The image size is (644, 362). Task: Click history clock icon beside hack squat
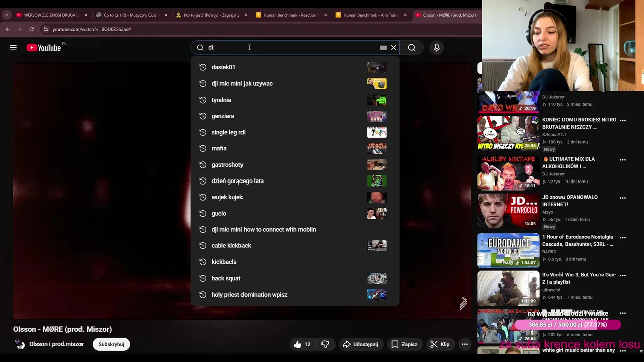203,278
